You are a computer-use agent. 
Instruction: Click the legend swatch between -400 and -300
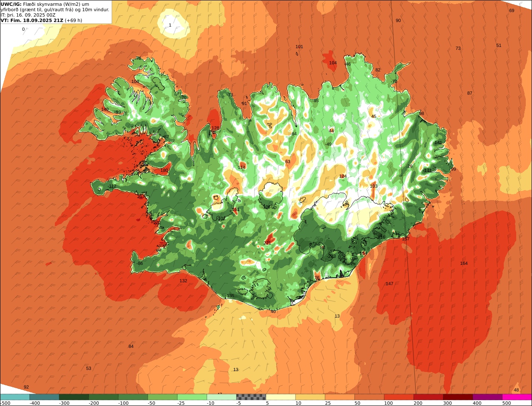(44, 397)
